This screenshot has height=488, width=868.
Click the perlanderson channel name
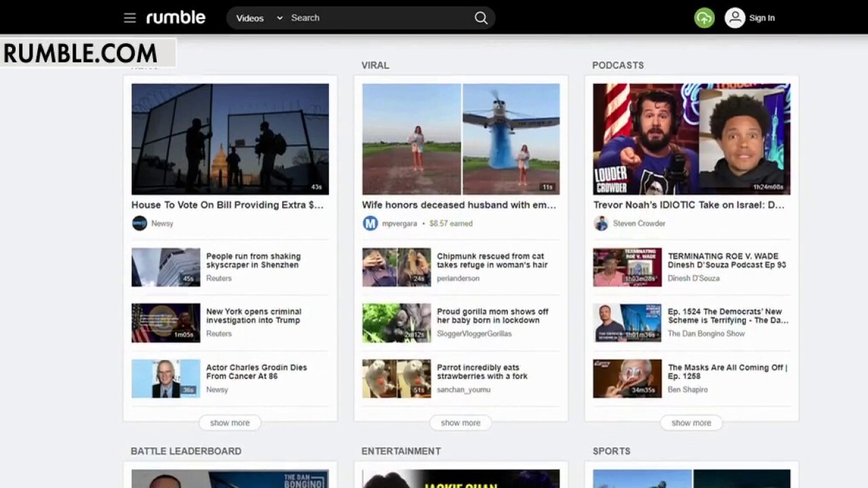[458, 279]
